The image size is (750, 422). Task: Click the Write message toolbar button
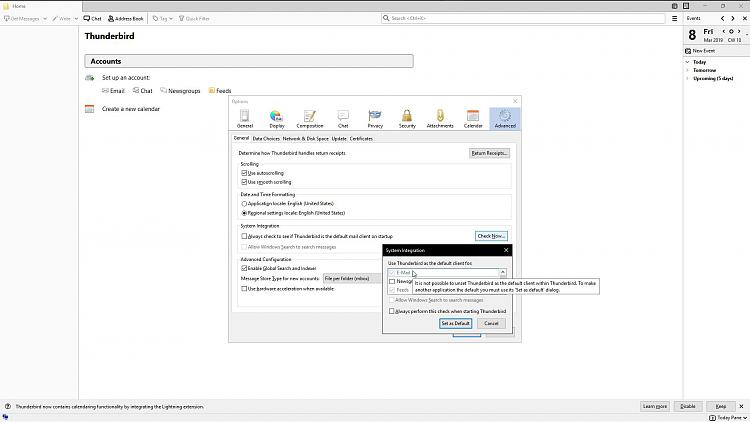tap(62, 19)
